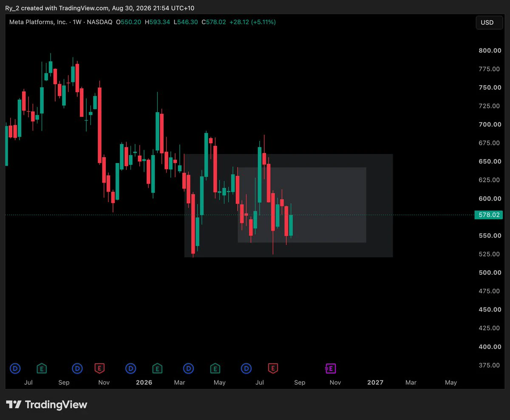Click the 550.00 price axis label
This screenshot has height=420, width=510.
point(490,236)
